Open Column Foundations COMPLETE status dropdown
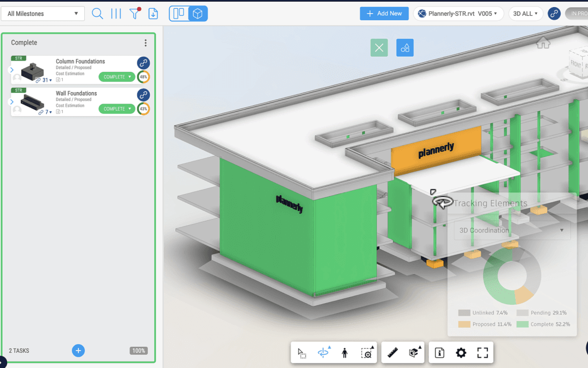Screen dimensions: 588x368 pyautogui.click(x=117, y=77)
